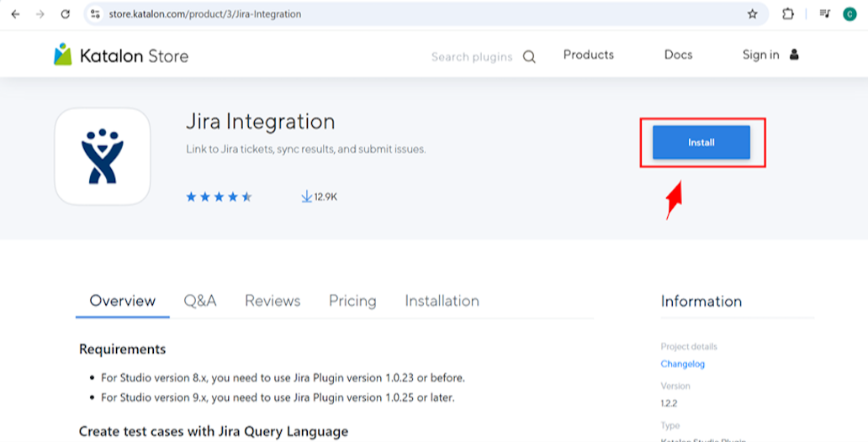The width and height of the screenshot is (868, 442).
Task: Open the Chrome profile avatar
Action: pos(849,14)
